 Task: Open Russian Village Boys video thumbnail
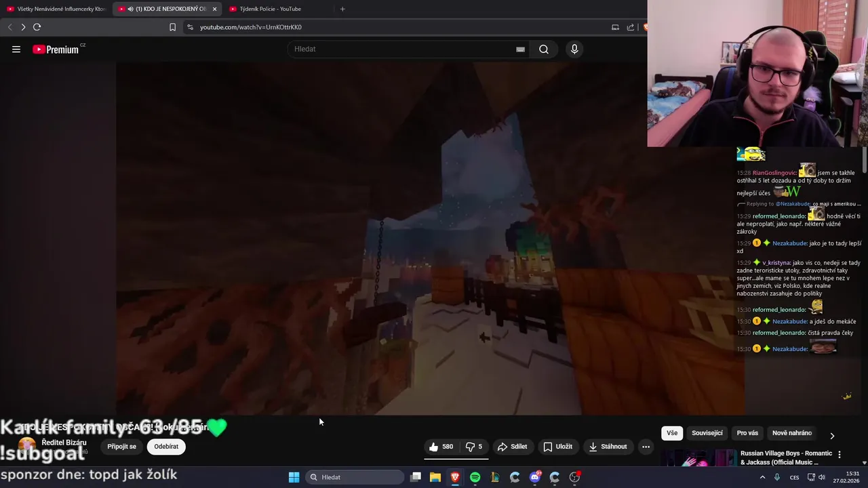699,457
